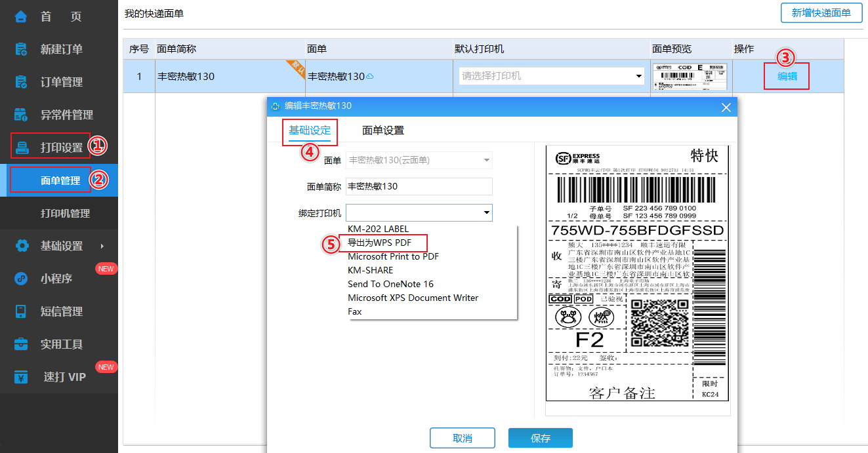Click the 新增快递面单 button

click(x=821, y=12)
